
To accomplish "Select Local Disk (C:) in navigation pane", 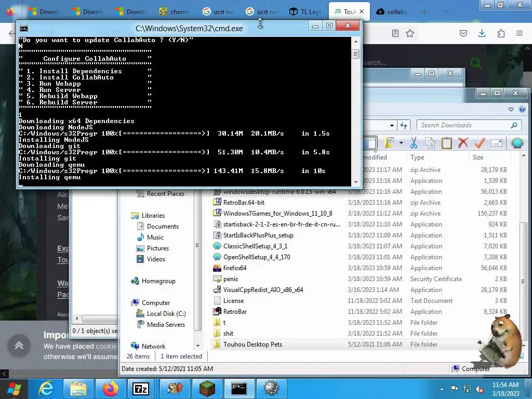I will [166, 313].
